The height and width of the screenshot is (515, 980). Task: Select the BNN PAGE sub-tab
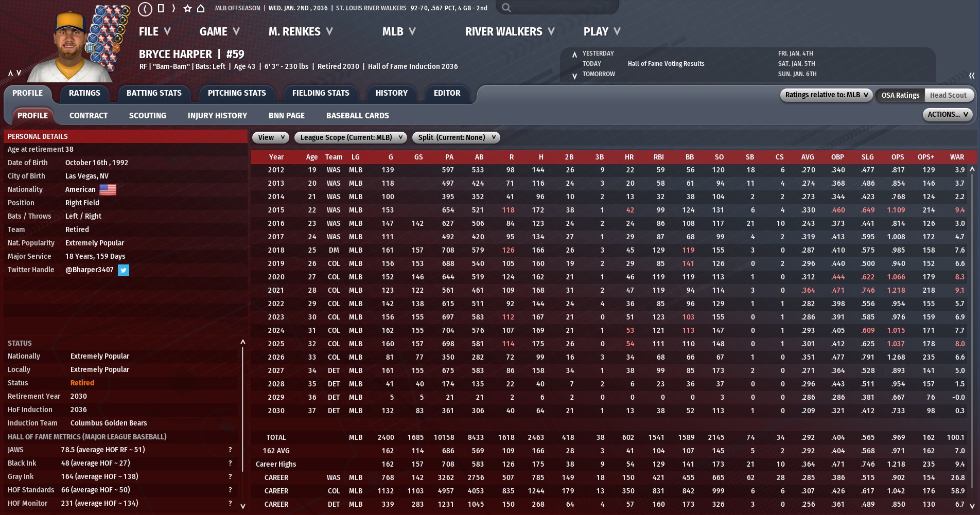tap(287, 116)
